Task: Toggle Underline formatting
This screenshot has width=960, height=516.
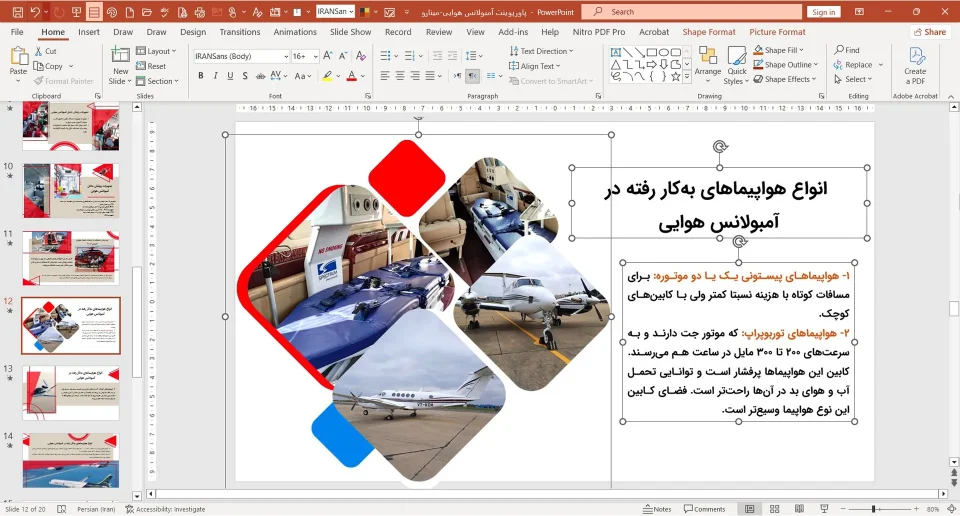Action: [x=230, y=76]
